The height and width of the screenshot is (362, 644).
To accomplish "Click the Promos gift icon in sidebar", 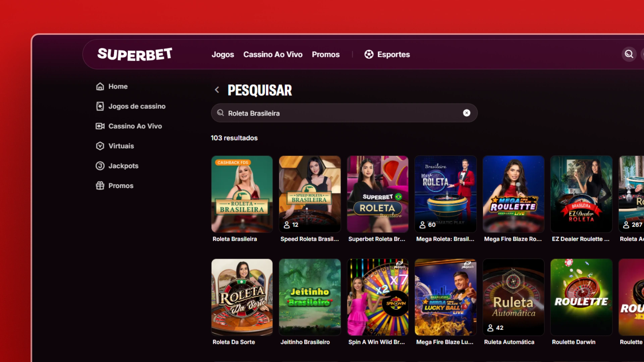I will pyautogui.click(x=100, y=185).
